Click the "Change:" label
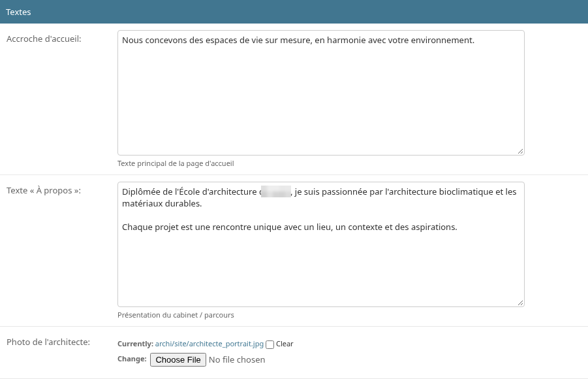The image size is (588, 379). [132, 359]
